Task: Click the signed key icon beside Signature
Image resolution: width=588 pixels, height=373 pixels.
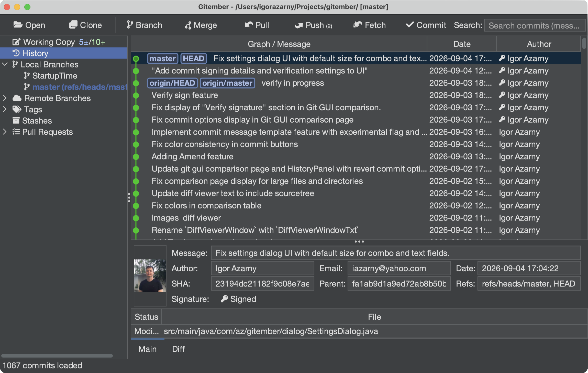Action: (224, 299)
